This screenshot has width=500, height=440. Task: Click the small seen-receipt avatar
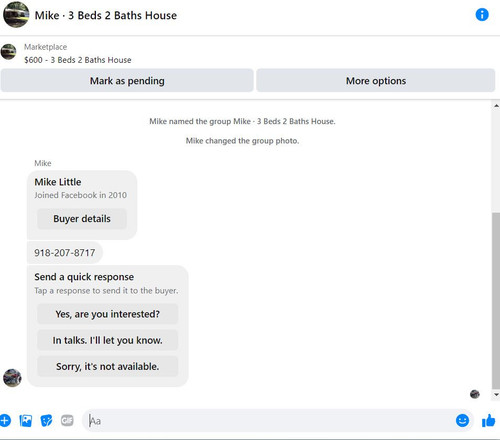click(x=475, y=394)
